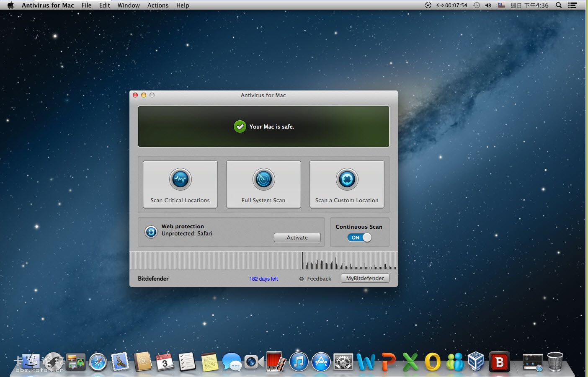The height and width of the screenshot is (377, 588).
Task: Click the Bitdefender brand label
Action: pyautogui.click(x=153, y=279)
